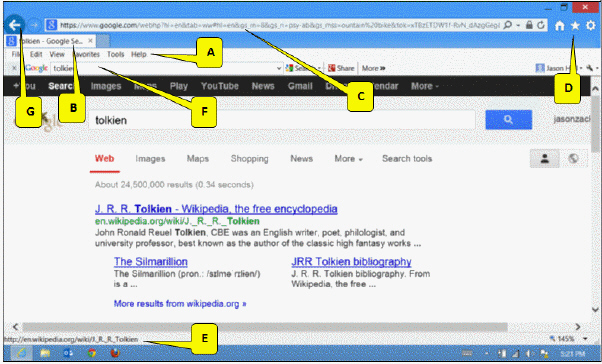Open JRR Tolkien bibliography link

pyautogui.click(x=351, y=262)
